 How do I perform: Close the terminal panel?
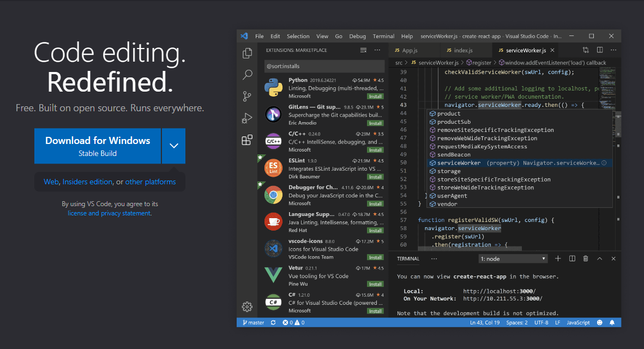613,258
